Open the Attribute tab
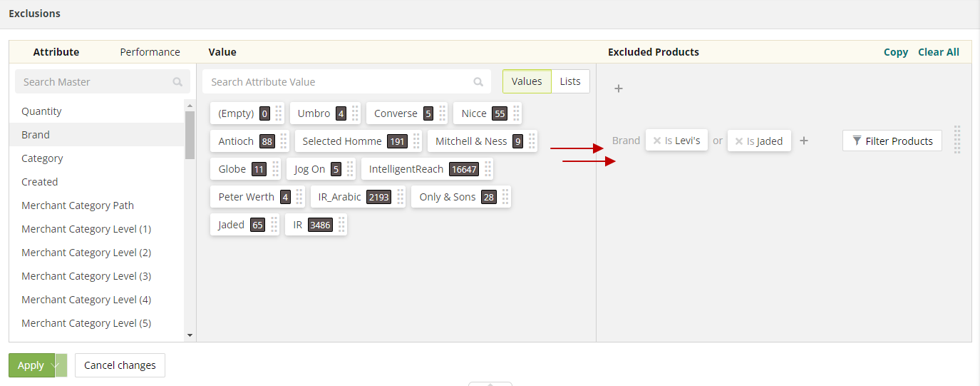The width and height of the screenshot is (980, 386). (56, 52)
